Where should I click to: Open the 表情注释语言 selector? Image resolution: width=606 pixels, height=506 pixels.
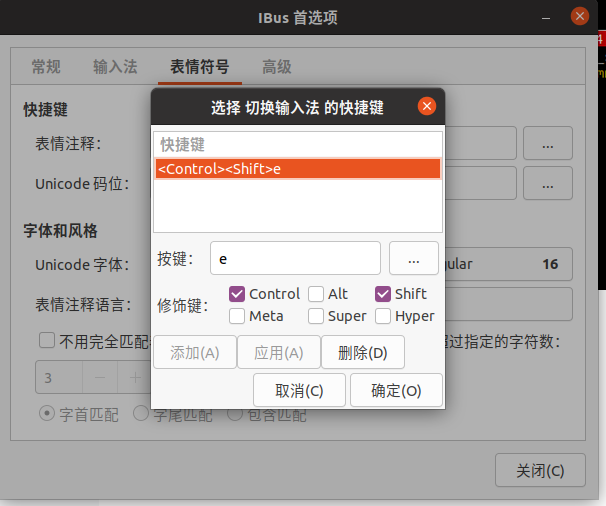pyautogui.click(x=509, y=304)
